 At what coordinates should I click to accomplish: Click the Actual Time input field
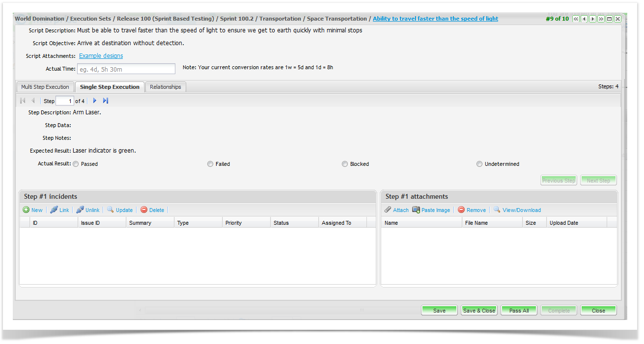tap(126, 69)
